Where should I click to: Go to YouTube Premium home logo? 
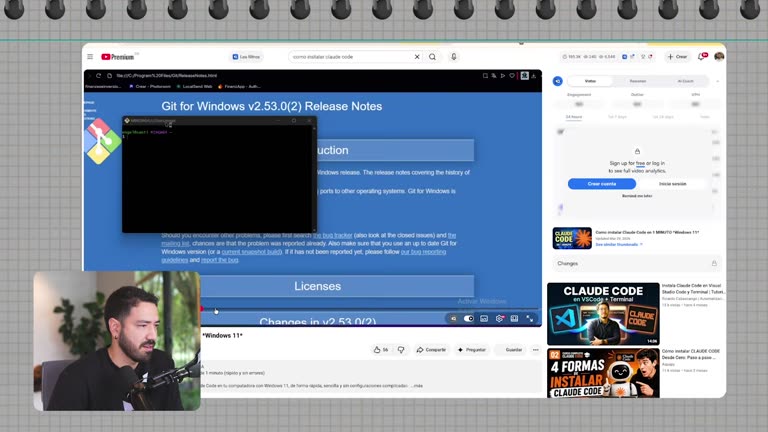click(x=118, y=57)
